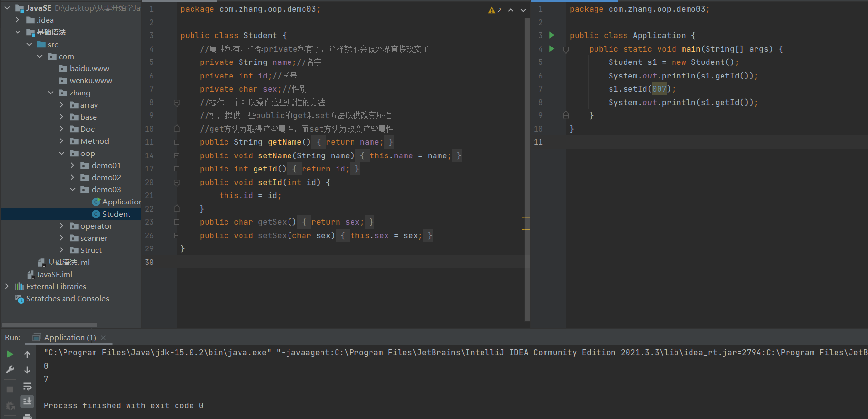Screen dimensions: 868x419
Task: Select the JavaSE.iml file
Action: click(x=49, y=274)
